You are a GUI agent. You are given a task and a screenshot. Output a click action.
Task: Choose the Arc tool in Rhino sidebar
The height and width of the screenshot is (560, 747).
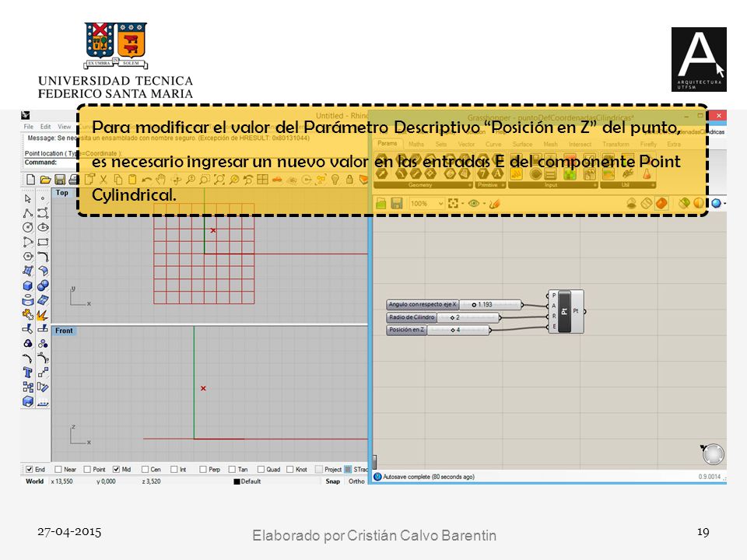click(28, 242)
